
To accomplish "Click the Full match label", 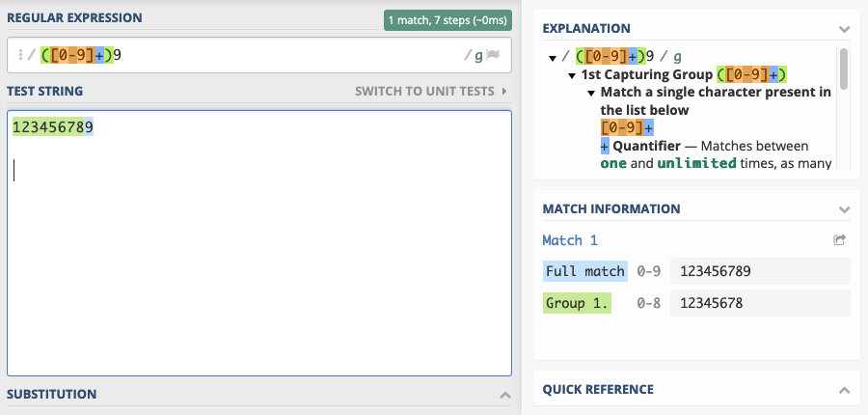I will pos(585,271).
